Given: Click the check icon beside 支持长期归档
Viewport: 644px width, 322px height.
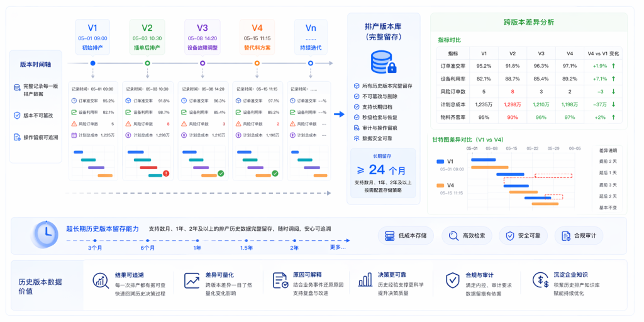Looking at the screenshot, I should 357,107.
